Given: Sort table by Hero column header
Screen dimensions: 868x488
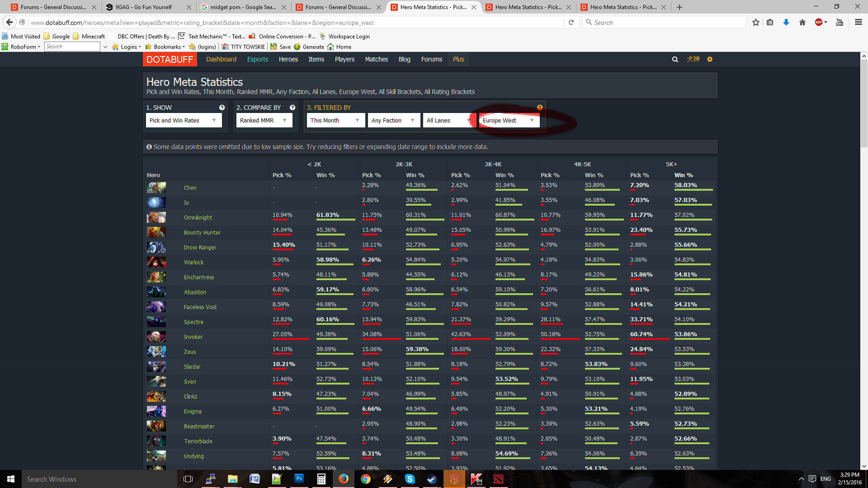Looking at the screenshot, I should [x=153, y=175].
